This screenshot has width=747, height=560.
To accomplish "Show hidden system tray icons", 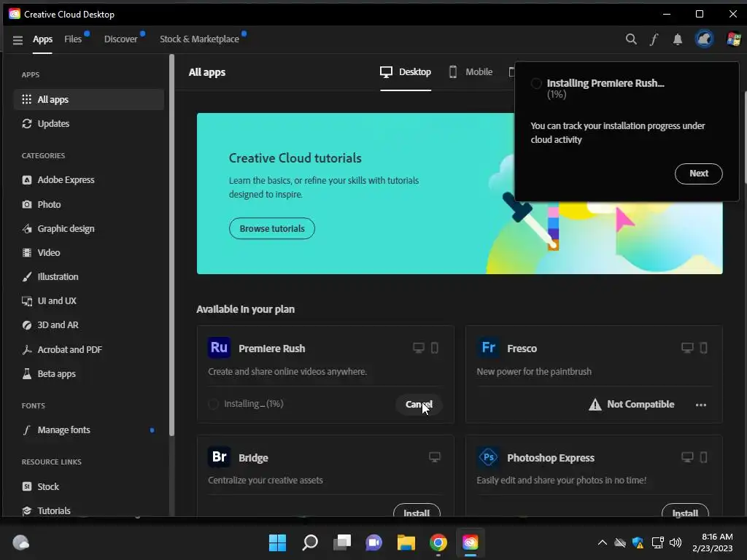I will 602,542.
